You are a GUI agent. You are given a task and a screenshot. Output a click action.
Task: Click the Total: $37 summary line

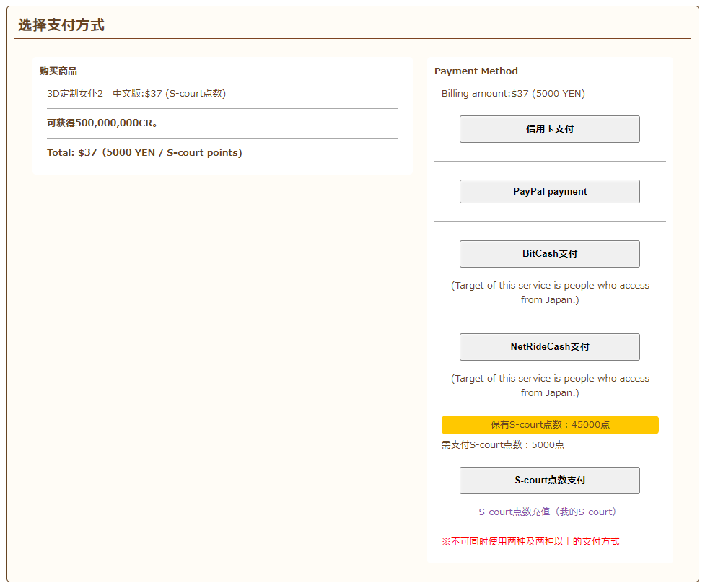pyautogui.click(x=144, y=153)
